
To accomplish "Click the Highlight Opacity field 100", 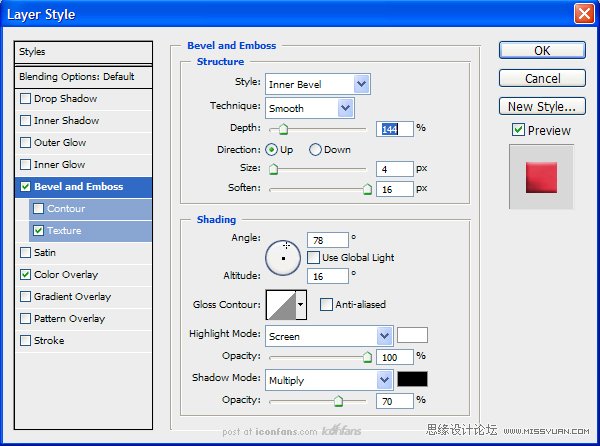I will tap(395, 357).
